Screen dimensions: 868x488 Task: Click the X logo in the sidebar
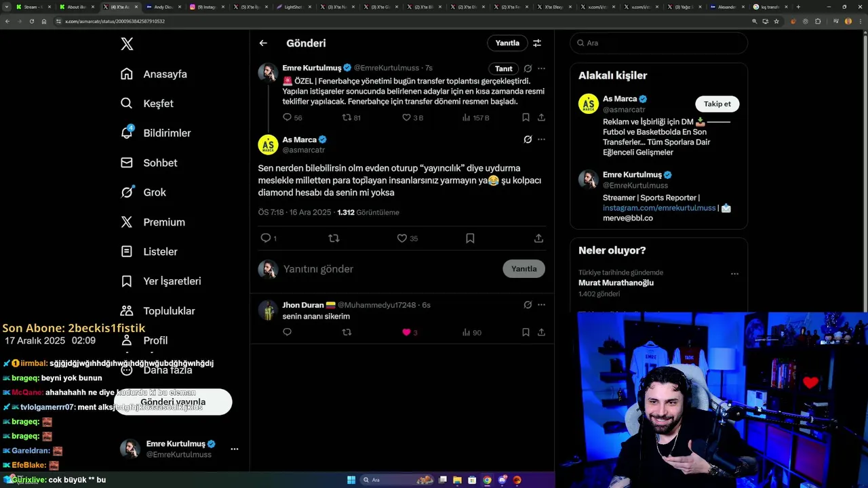coord(127,44)
